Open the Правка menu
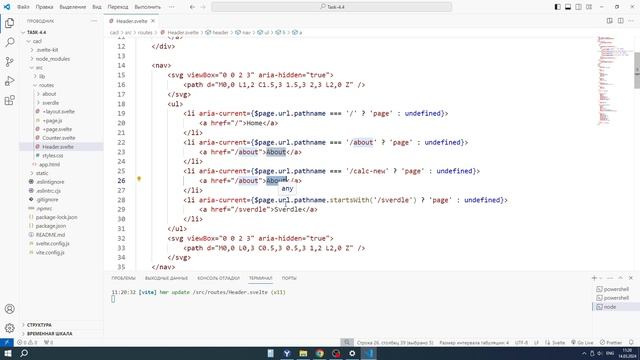 coord(44,7)
